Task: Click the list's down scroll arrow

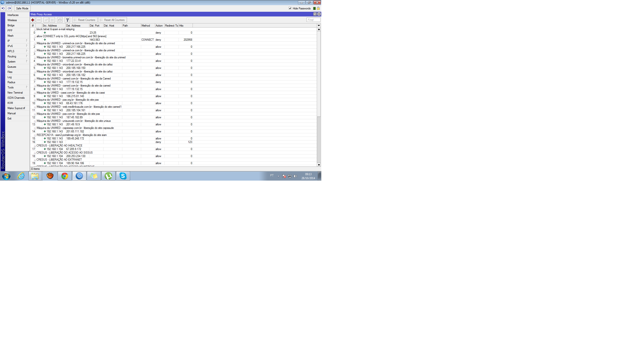Action: pos(319,165)
